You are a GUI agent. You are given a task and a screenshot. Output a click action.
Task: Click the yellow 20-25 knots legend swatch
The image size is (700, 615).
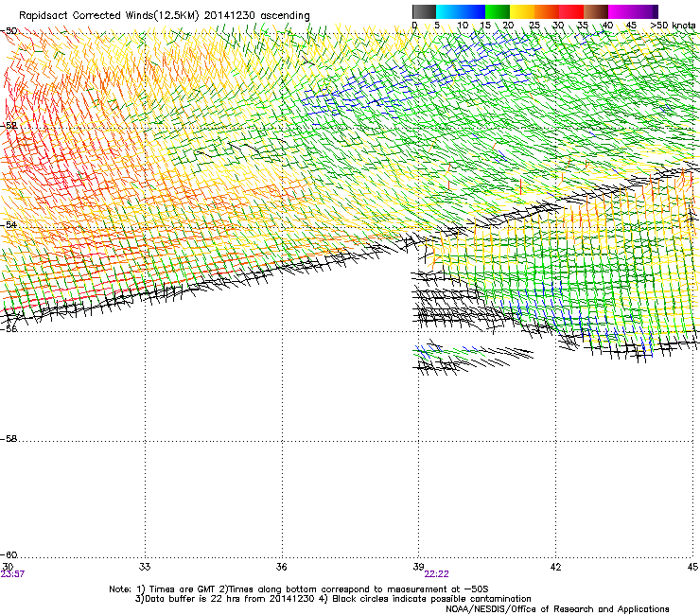pyautogui.click(x=522, y=11)
